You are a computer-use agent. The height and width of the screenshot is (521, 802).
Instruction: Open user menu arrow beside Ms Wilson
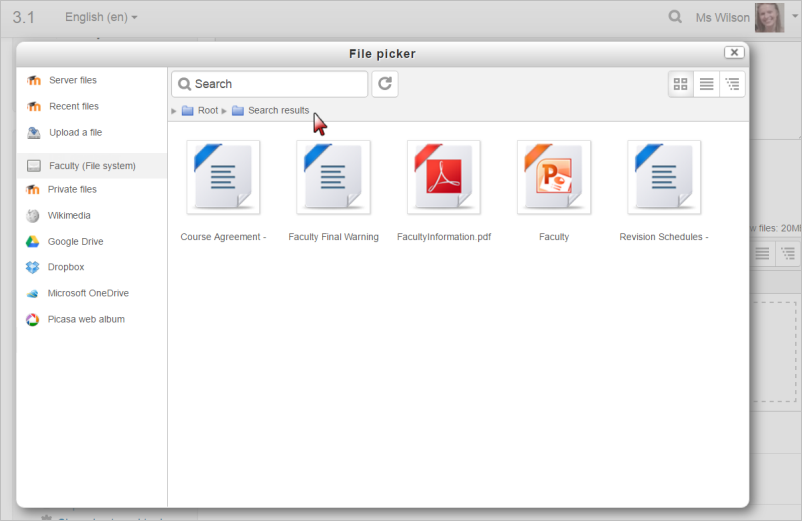tap(795, 17)
